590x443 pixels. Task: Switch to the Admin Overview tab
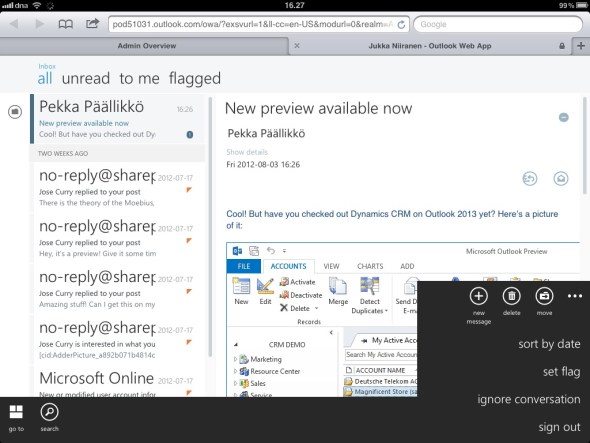147,46
